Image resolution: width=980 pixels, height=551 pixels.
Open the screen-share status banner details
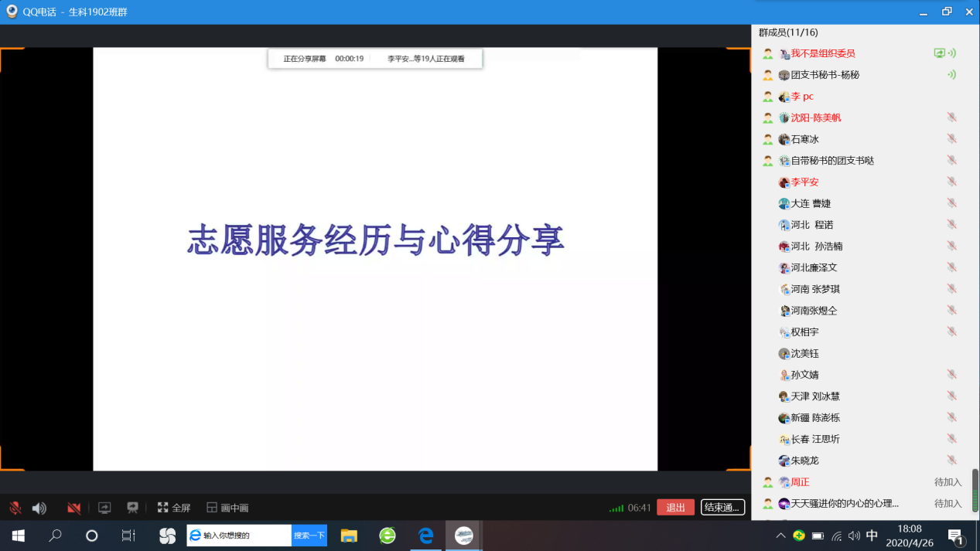coord(374,58)
